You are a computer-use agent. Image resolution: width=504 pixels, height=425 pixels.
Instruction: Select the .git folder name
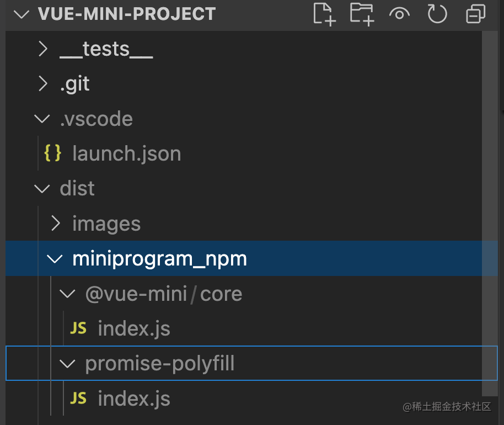pos(74,84)
